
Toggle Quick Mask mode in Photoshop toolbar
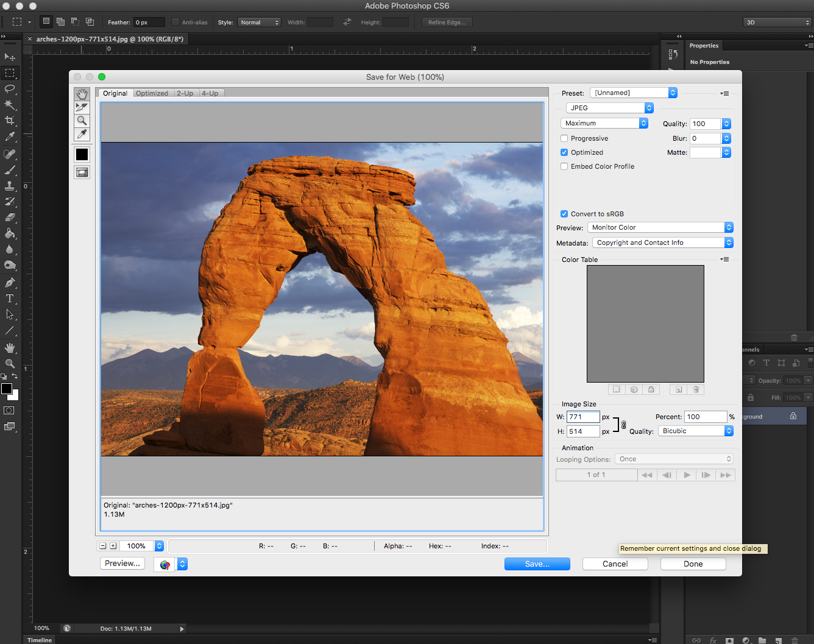pyautogui.click(x=9, y=411)
